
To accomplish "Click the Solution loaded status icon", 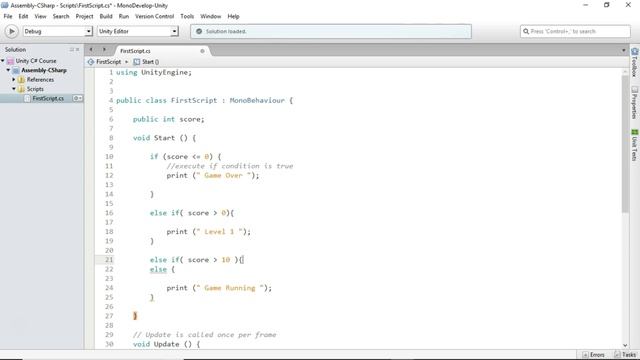I will pos(199,31).
